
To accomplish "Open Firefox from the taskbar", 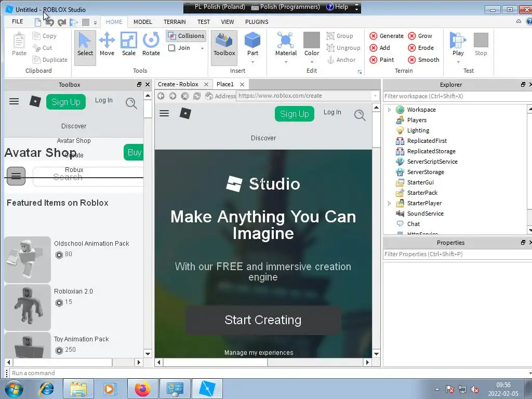I will click(x=142, y=389).
